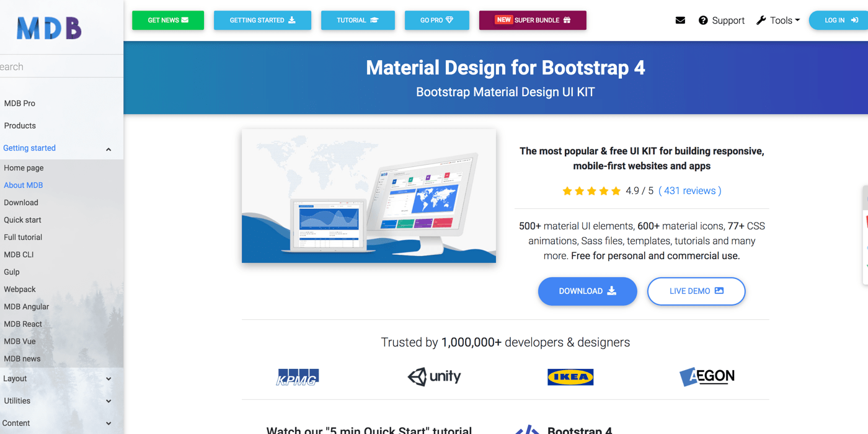Click Go Pro button

click(437, 20)
